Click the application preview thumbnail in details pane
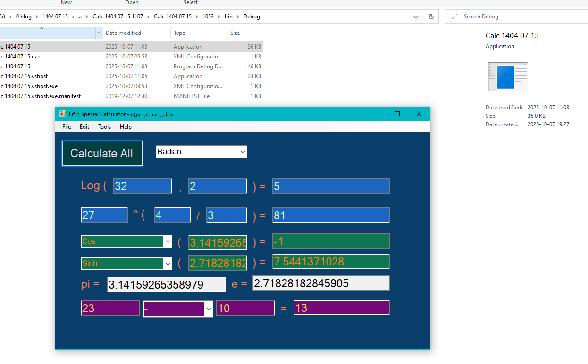 [508, 76]
